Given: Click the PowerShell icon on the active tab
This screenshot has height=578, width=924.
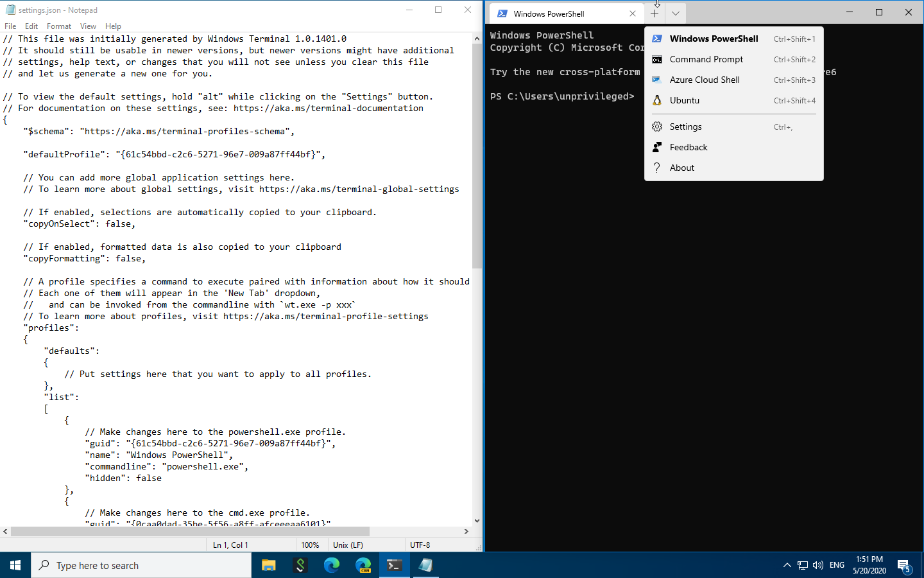Looking at the screenshot, I should 501,13.
